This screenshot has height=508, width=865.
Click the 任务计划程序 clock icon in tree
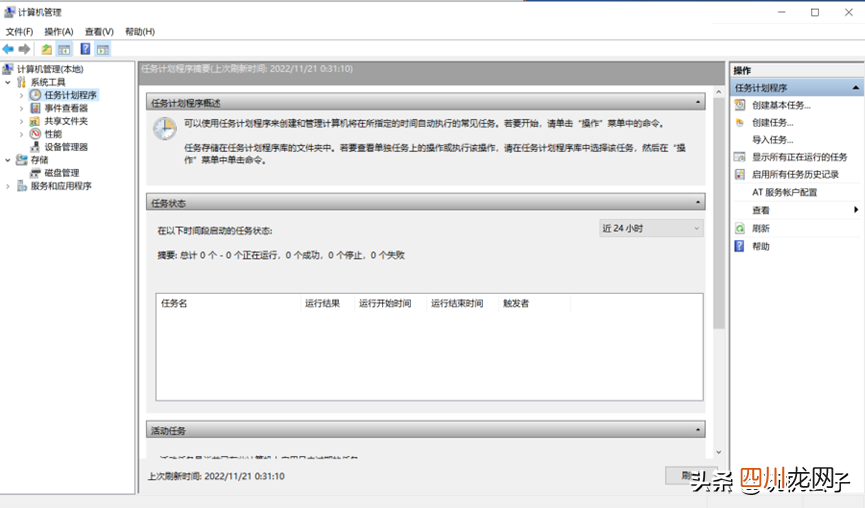pos(35,95)
